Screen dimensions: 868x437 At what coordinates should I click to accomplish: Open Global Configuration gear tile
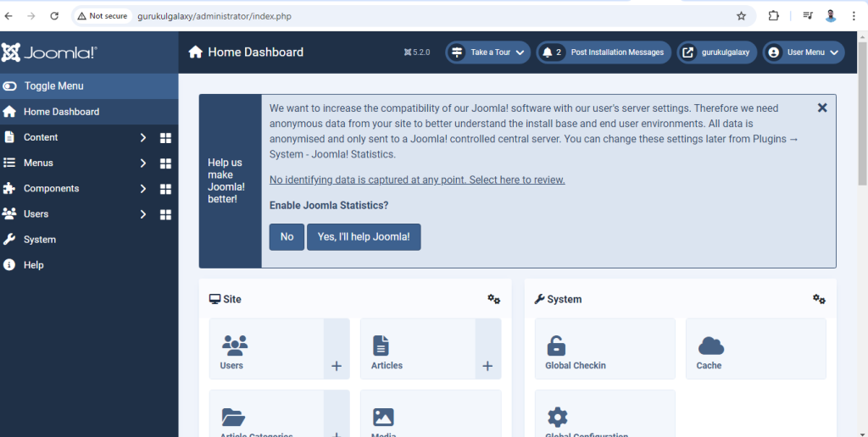point(605,413)
